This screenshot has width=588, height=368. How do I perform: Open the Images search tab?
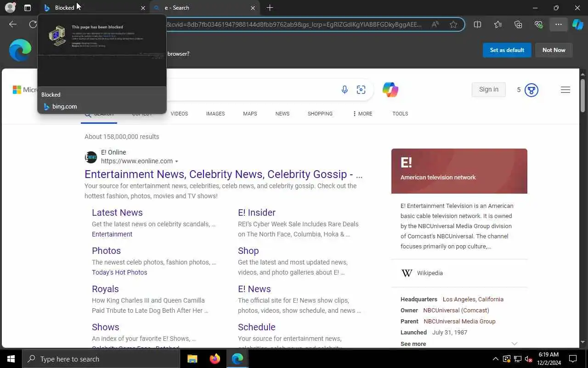point(215,114)
